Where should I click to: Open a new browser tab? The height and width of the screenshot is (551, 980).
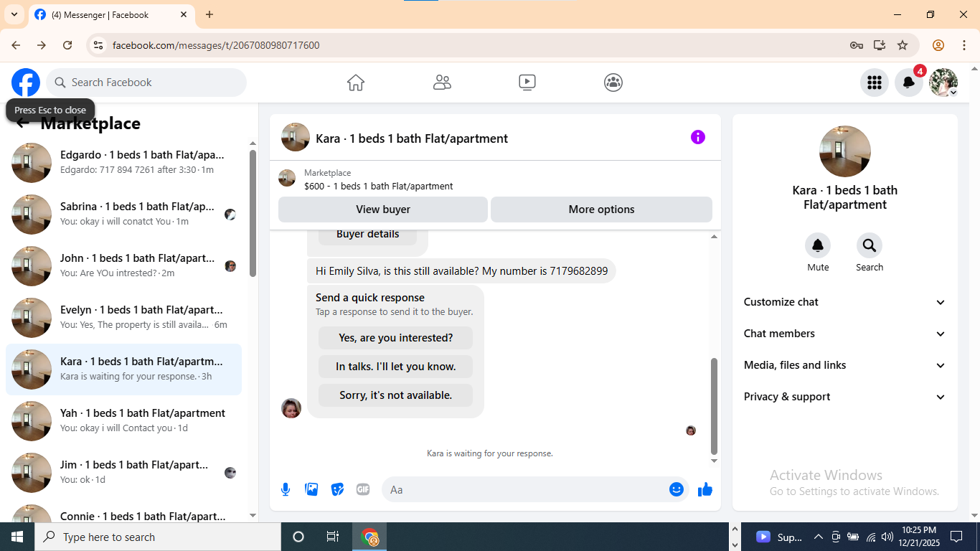(209, 14)
